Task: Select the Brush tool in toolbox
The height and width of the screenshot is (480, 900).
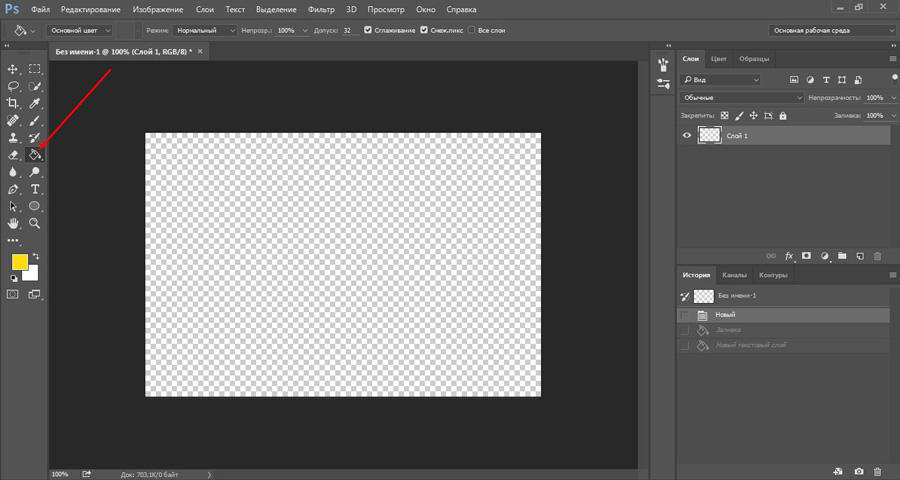Action: (x=35, y=121)
